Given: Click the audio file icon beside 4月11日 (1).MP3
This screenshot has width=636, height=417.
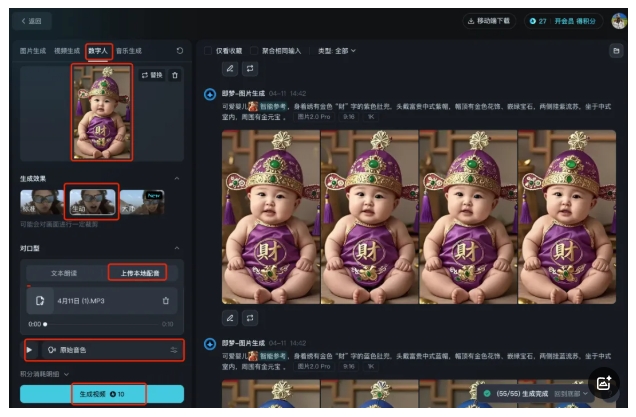Looking at the screenshot, I should pos(40,301).
